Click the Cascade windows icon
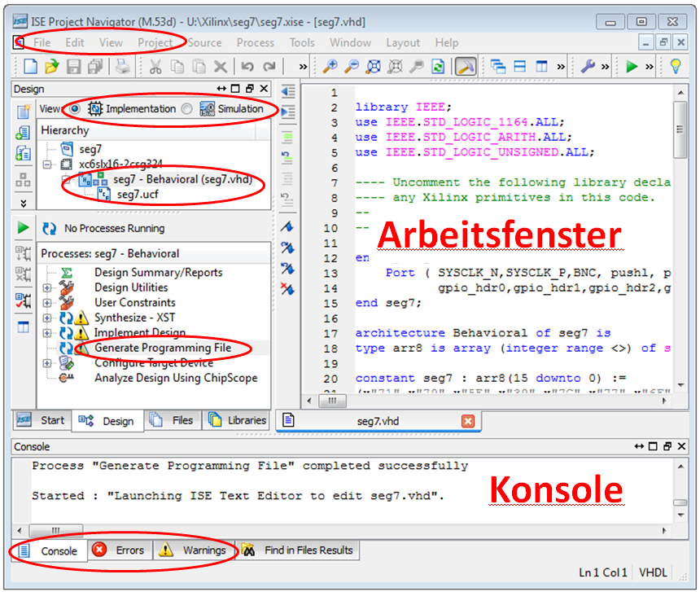This screenshot has width=700, height=592. [498, 67]
